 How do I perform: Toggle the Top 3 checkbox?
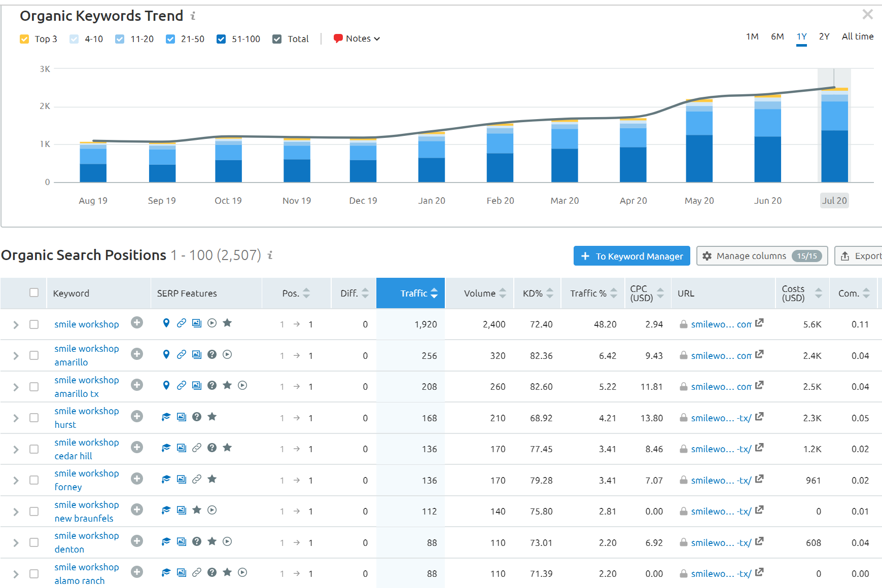(x=24, y=39)
